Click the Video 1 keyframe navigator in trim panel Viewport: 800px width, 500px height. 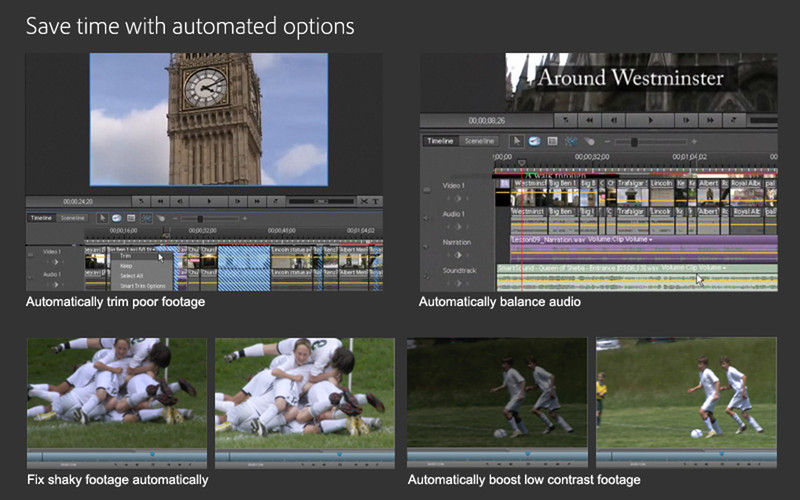56,262
